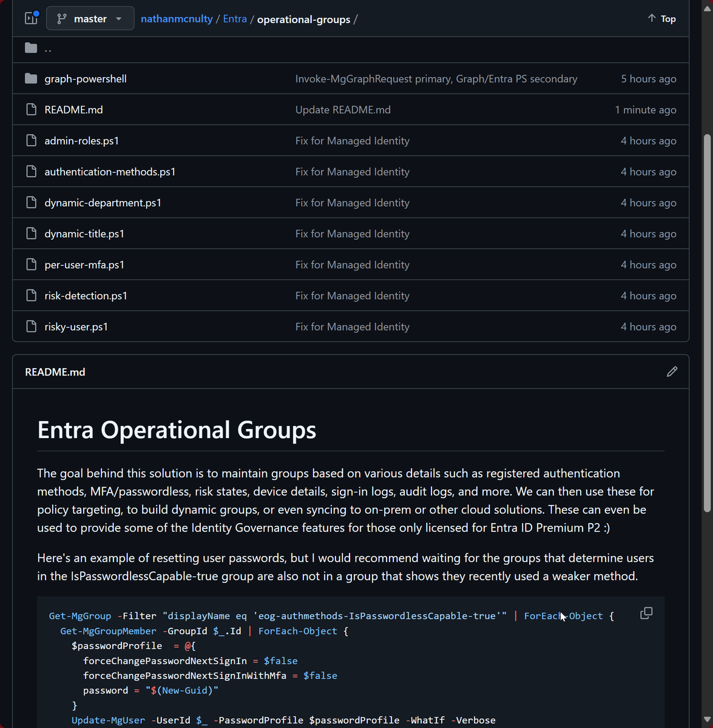Open risky-user.ps1 'Fix for Managed Identity' commit
Image resolution: width=713 pixels, height=728 pixels.
click(352, 326)
